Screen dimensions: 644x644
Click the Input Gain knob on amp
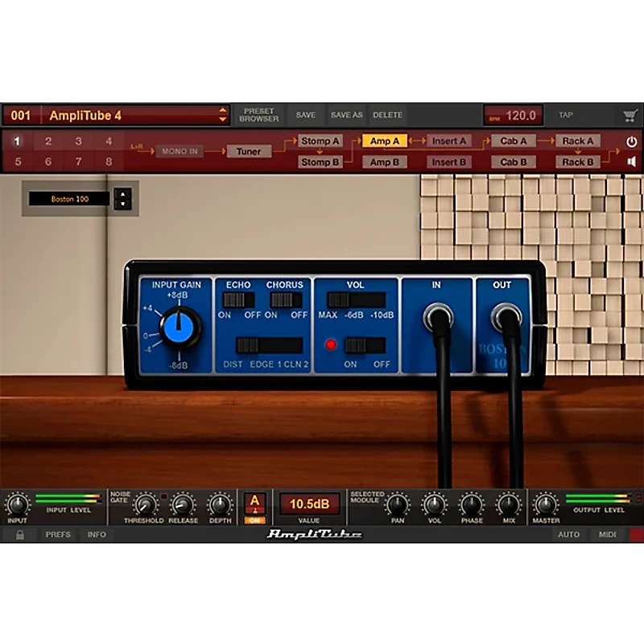pos(180,327)
